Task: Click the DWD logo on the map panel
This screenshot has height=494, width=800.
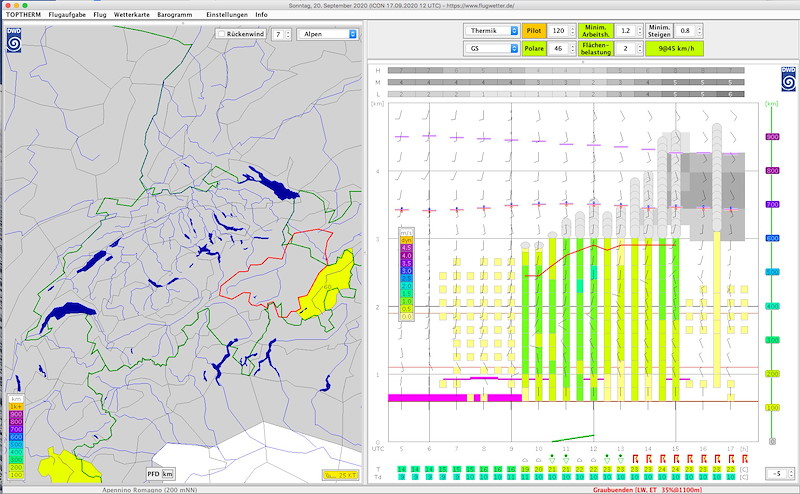Action: (14, 40)
